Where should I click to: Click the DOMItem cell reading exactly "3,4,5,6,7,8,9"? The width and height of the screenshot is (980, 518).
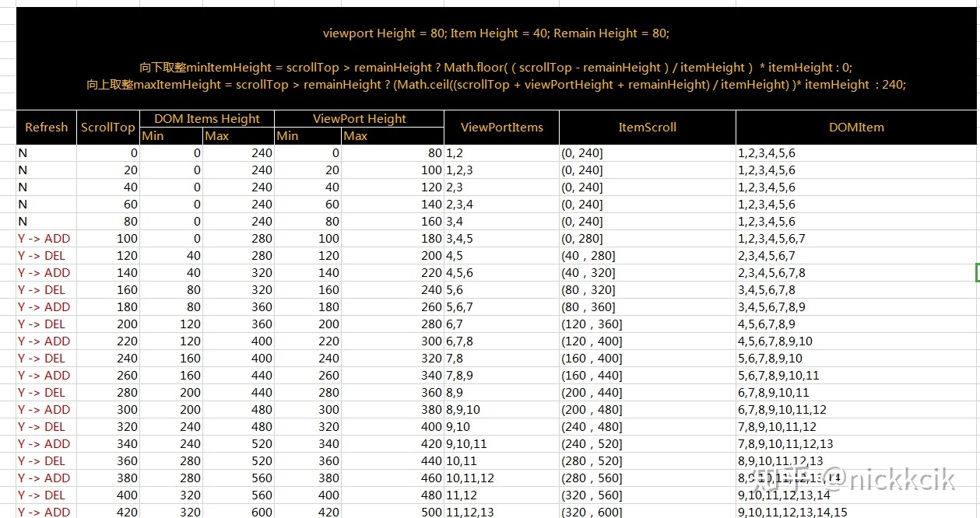coord(857,307)
